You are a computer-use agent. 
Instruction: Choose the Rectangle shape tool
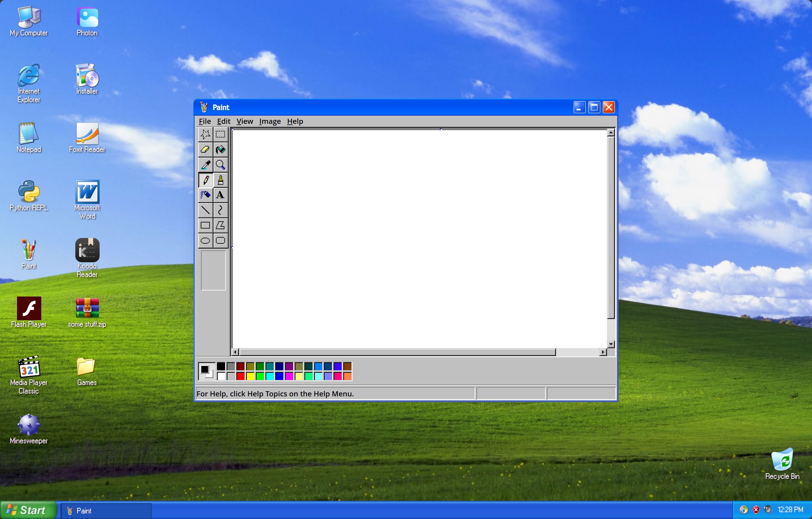[205, 225]
